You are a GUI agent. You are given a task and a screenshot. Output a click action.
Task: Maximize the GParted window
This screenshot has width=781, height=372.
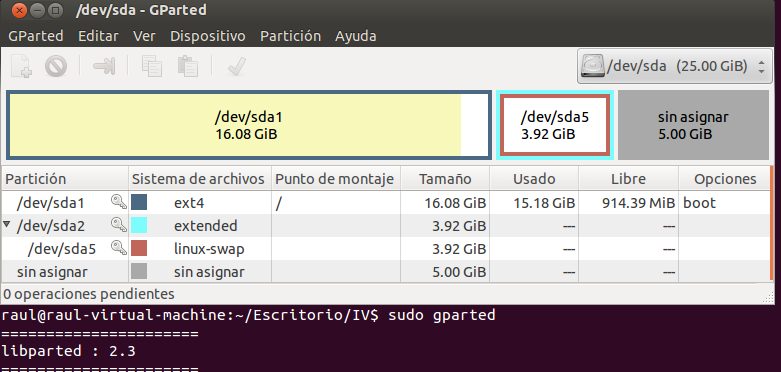tap(56, 10)
